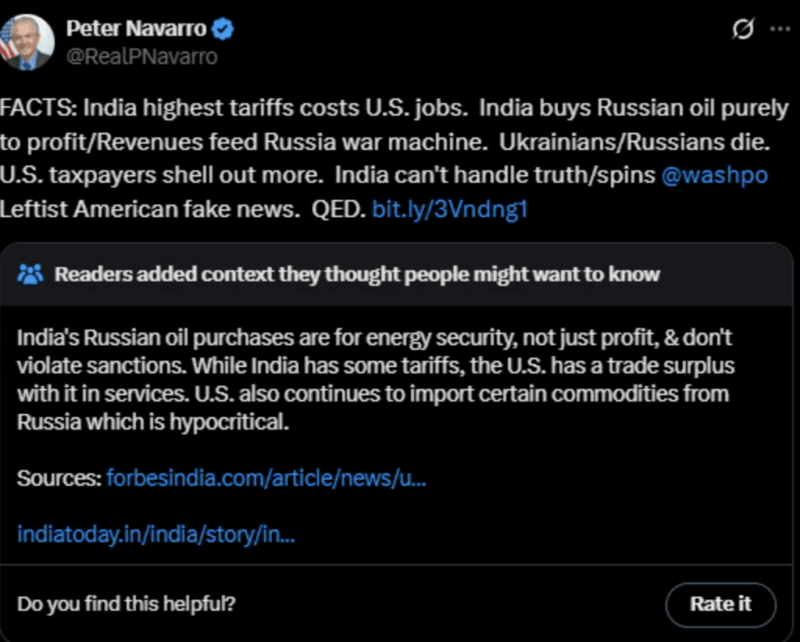800x642 pixels.
Task: Open the forbesindia.com source link
Action: point(267,478)
